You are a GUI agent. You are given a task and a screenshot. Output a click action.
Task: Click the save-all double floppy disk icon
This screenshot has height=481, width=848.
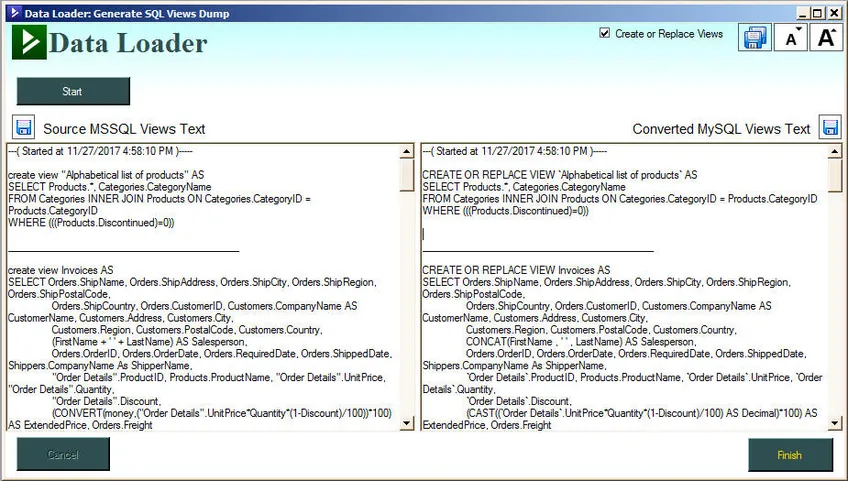pyautogui.click(x=755, y=37)
